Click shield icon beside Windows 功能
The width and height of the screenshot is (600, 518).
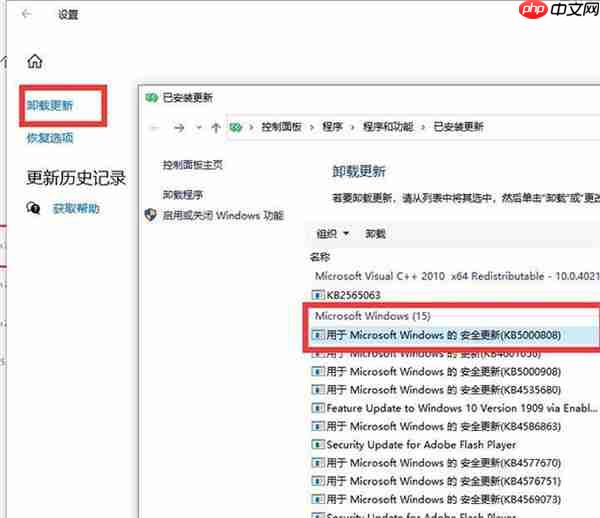click(x=150, y=215)
